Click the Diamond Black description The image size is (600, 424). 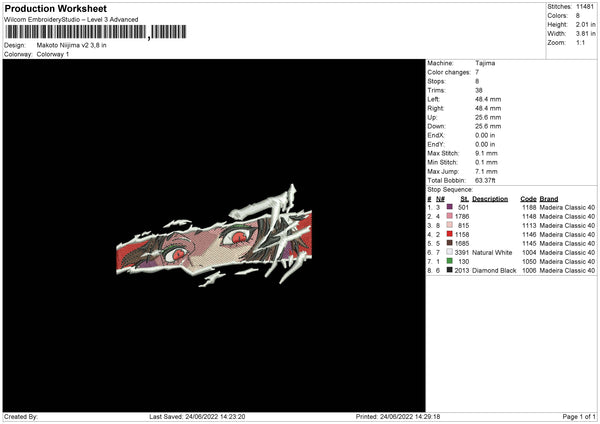(x=494, y=270)
